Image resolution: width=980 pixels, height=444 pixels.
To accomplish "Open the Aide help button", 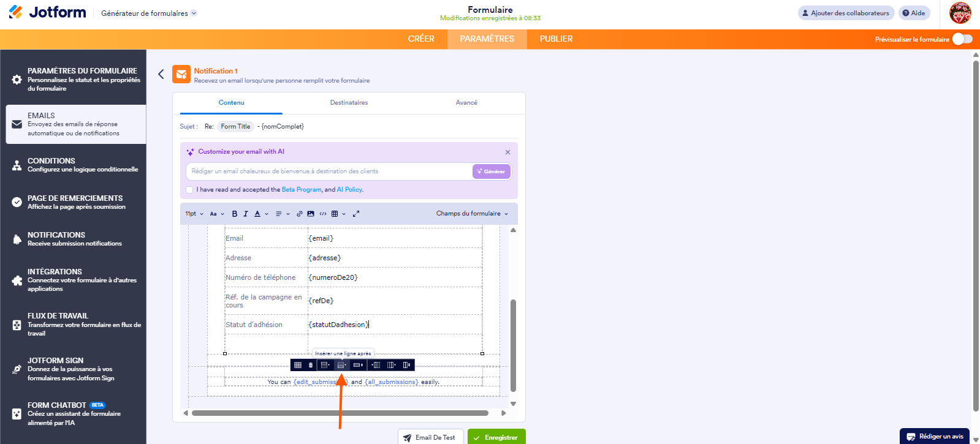I will (x=914, y=13).
